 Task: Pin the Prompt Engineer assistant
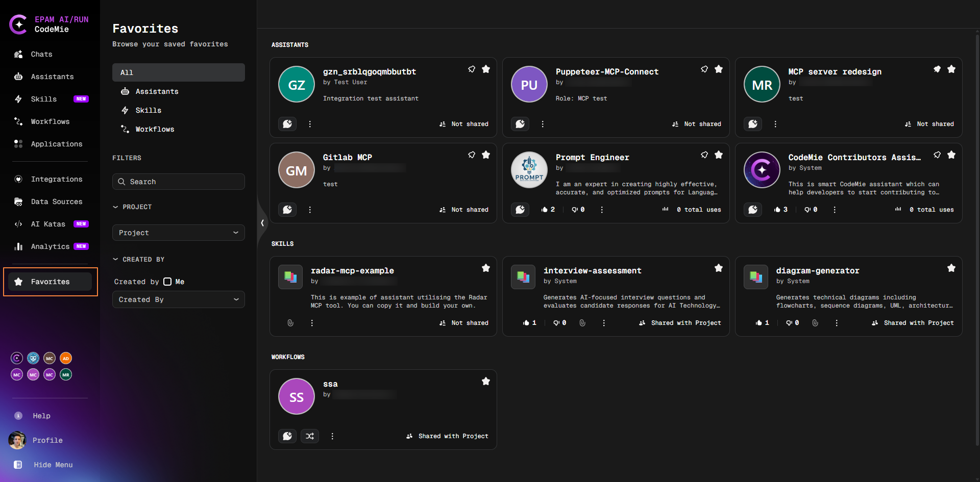click(704, 155)
